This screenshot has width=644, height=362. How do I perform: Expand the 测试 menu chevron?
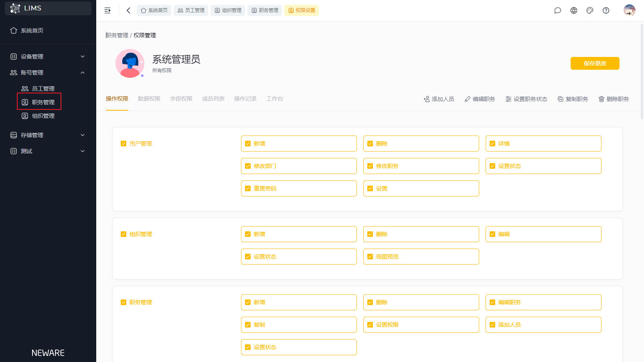tap(83, 151)
